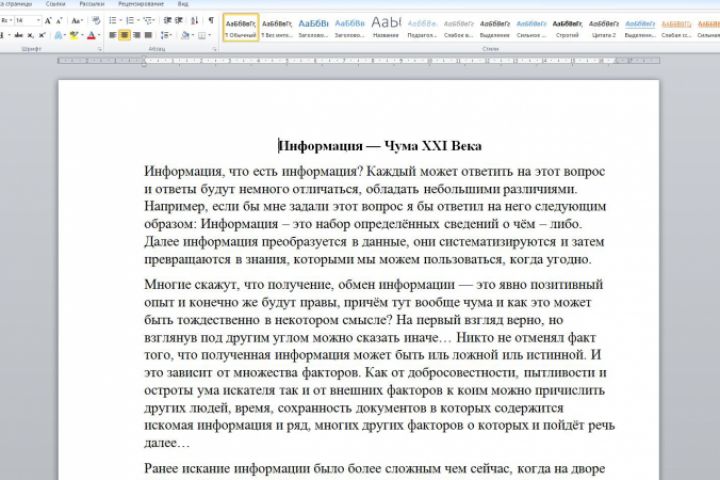This screenshot has width=720, height=480.
Task: Open the font color dropdown arrow
Action: click(x=99, y=35)
